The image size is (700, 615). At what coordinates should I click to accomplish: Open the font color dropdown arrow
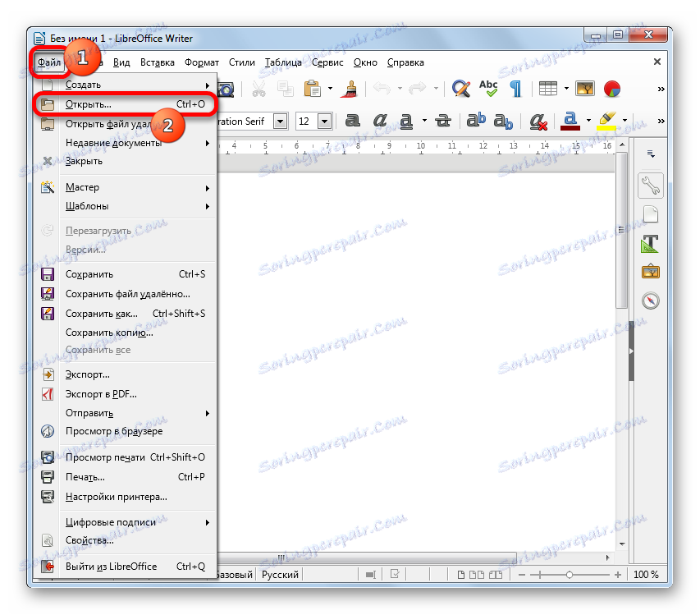[x=588, y=121]
